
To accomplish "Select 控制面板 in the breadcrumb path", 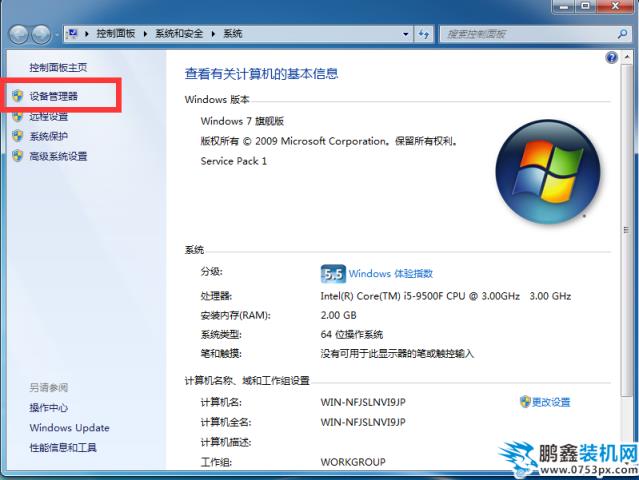I will (116, 33).
